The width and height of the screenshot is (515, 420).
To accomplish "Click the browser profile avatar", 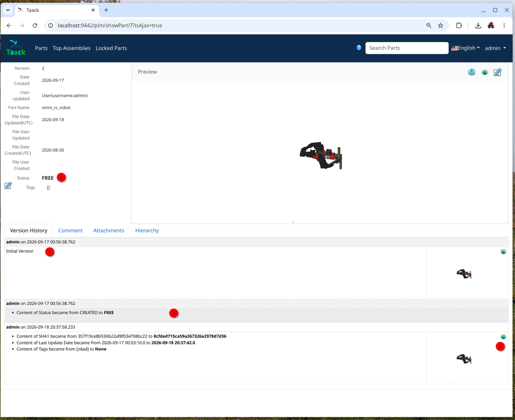I will pos(491,25).
